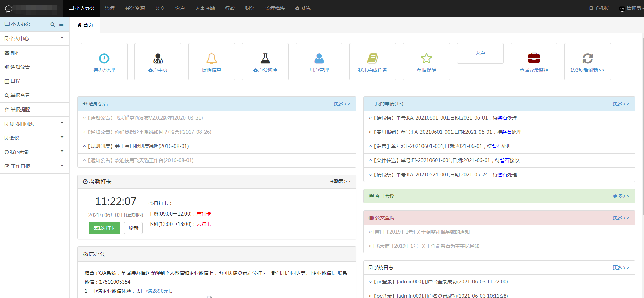
Task: Click 更多>> link in 通知公告 panel
Action: pyautogui.click(x=342, y=104)
